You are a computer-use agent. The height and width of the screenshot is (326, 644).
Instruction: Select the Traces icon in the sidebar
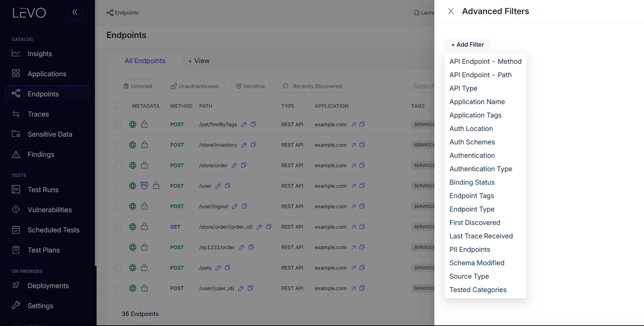click(x=16, y=114)
